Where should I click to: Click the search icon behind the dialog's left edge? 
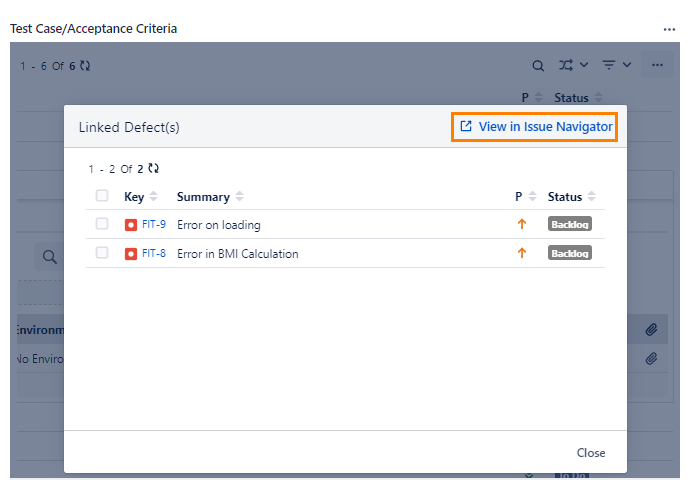coord(49,257)
